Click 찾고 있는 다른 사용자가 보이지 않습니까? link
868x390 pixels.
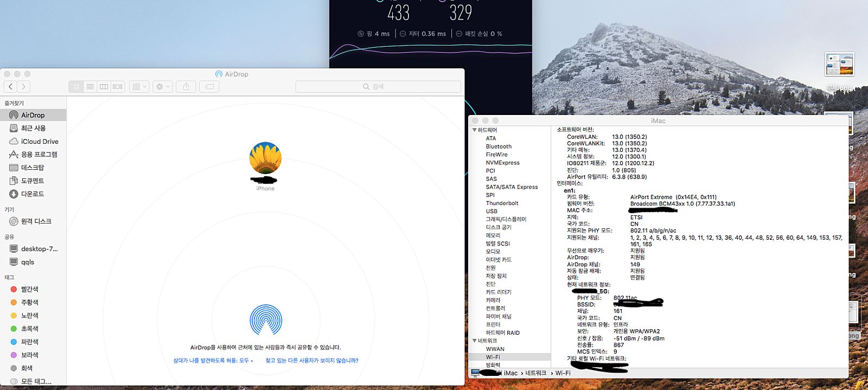(x=312, y=360)
